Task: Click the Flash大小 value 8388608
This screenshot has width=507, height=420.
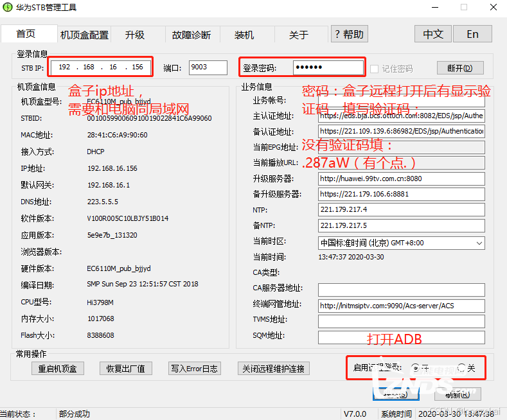Action: (x=100, y=335)
